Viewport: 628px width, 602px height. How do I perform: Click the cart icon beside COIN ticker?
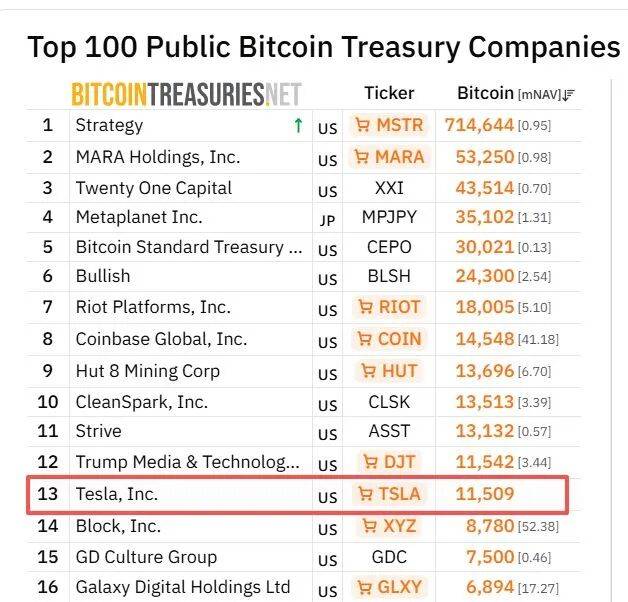[x=366, y=339]
